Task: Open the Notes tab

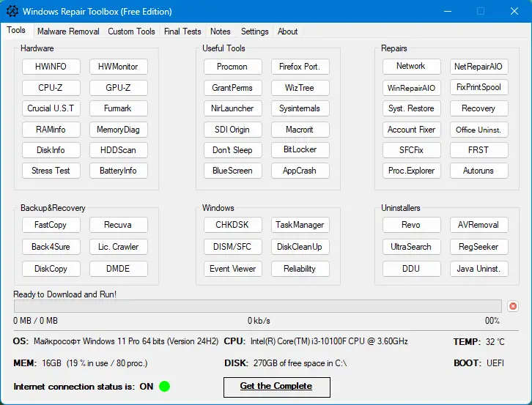Action: 220,31
